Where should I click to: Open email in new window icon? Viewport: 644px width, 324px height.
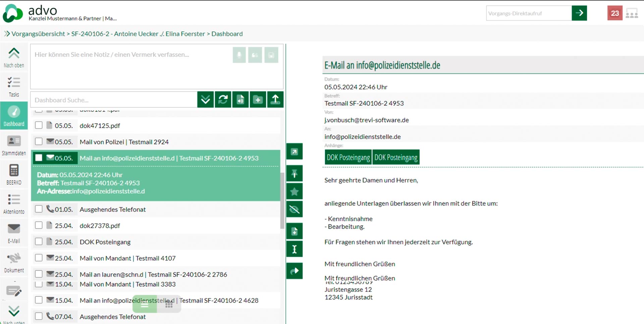coord(294,152)
